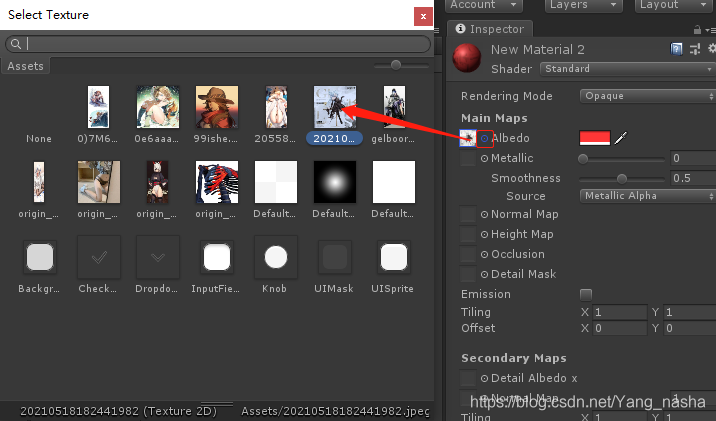The height and width of the screenshot is (421, 716).
Task: Select the highlighted 20210 texture
Action: click(335, 107)
